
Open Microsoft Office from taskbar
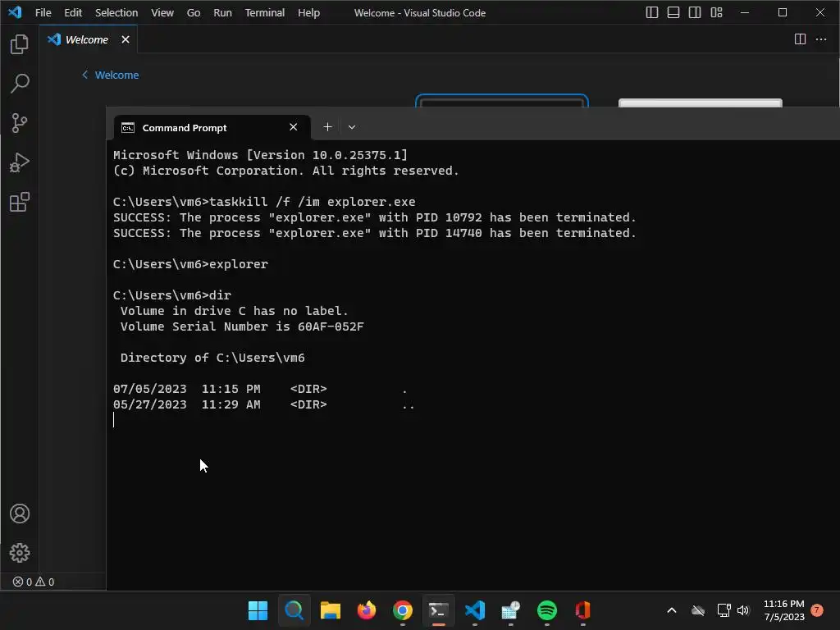[x=583, y=610]
